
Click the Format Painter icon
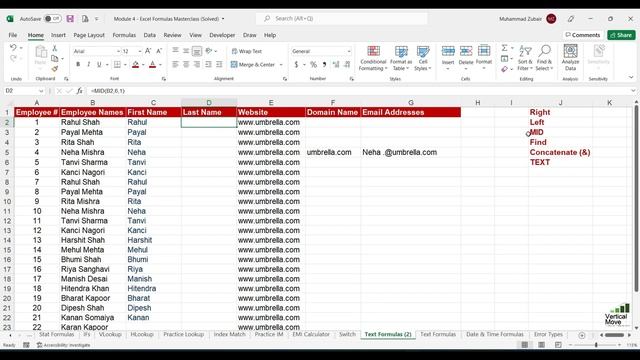55,69
